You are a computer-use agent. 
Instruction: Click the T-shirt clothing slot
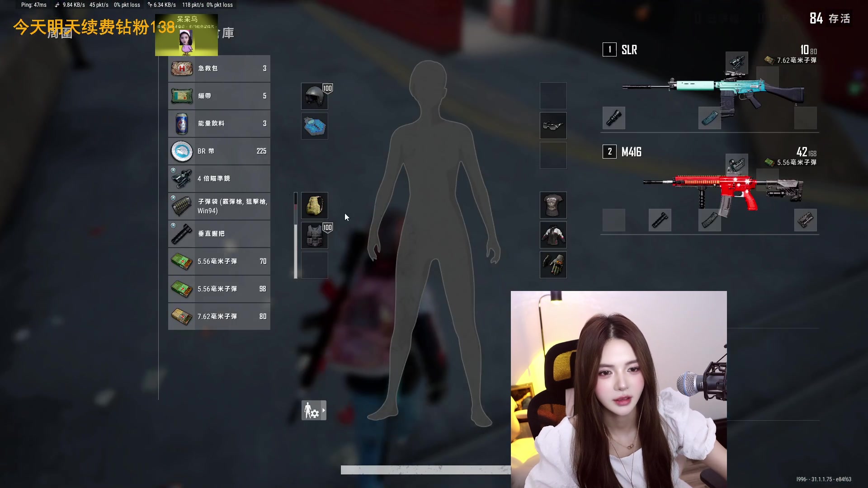553,205
